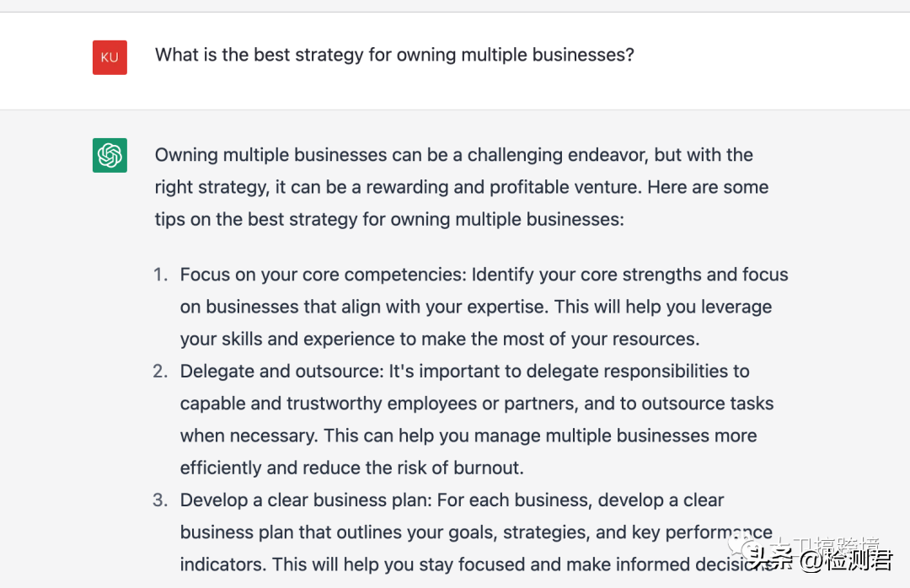Select the user question about multiple businesses
Viewport: 910px width, 588px height.
coord(394,55)
